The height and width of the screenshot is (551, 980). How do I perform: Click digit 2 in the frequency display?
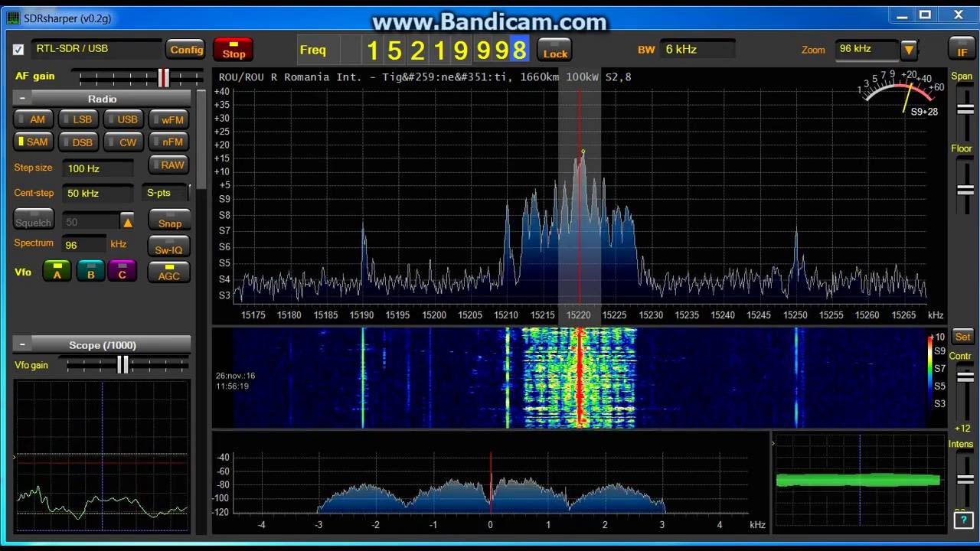pos(416,51)
